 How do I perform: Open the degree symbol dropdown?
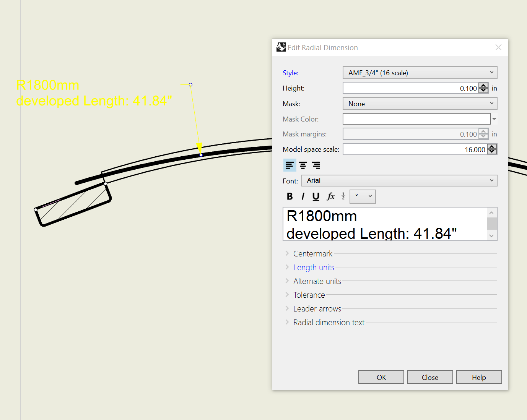click(363, 196)
